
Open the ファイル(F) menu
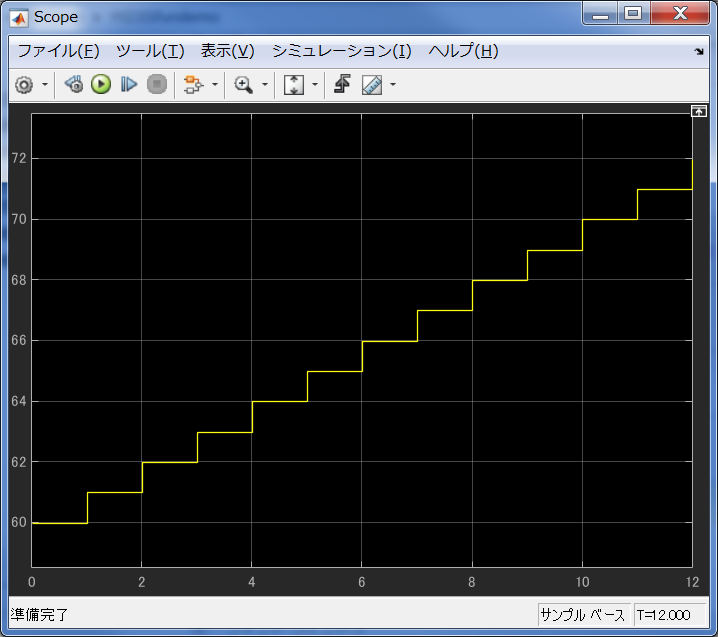click(58, 51)
